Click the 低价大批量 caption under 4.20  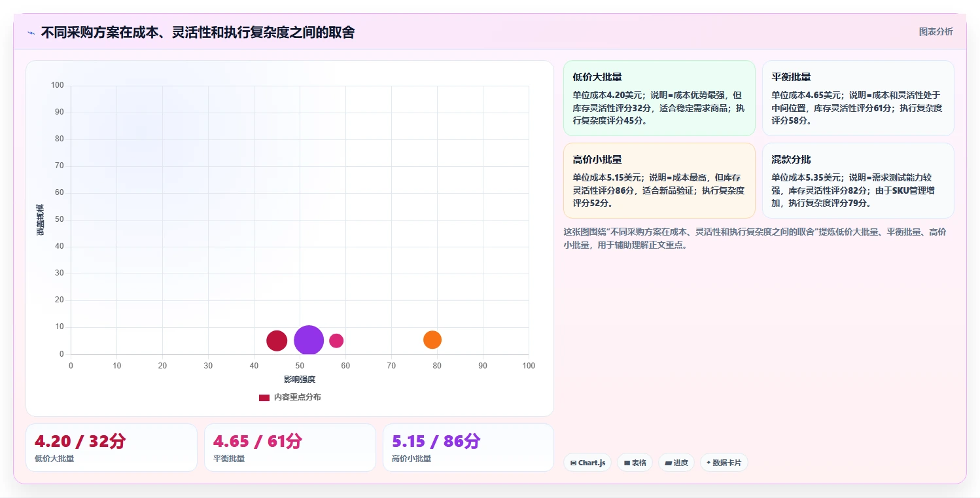point(54,459)
